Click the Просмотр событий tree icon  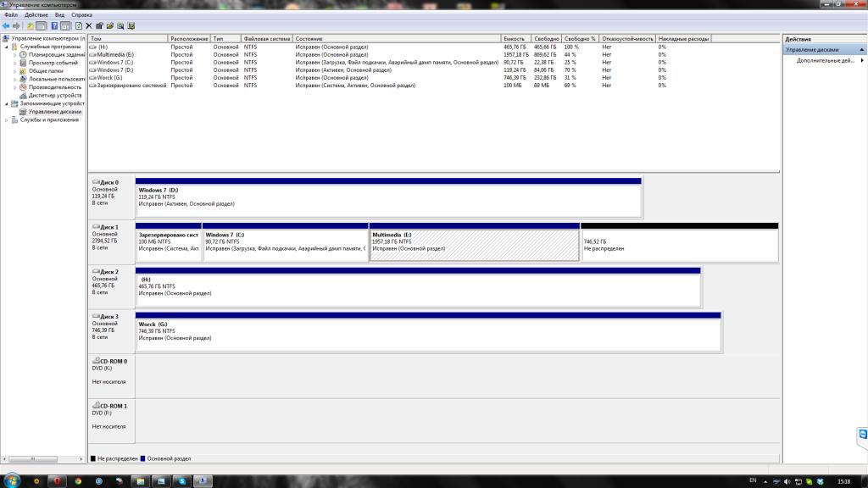pos(23,63)
